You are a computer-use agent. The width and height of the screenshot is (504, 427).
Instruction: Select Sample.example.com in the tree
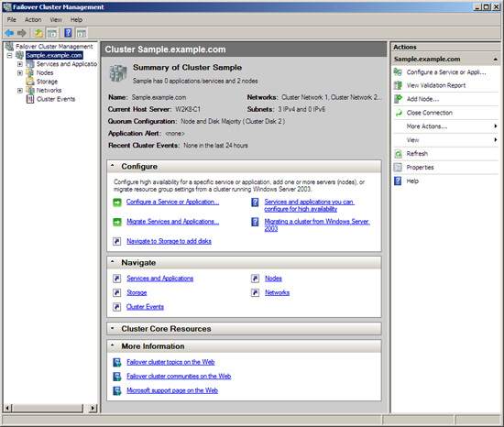coord(54,55)
